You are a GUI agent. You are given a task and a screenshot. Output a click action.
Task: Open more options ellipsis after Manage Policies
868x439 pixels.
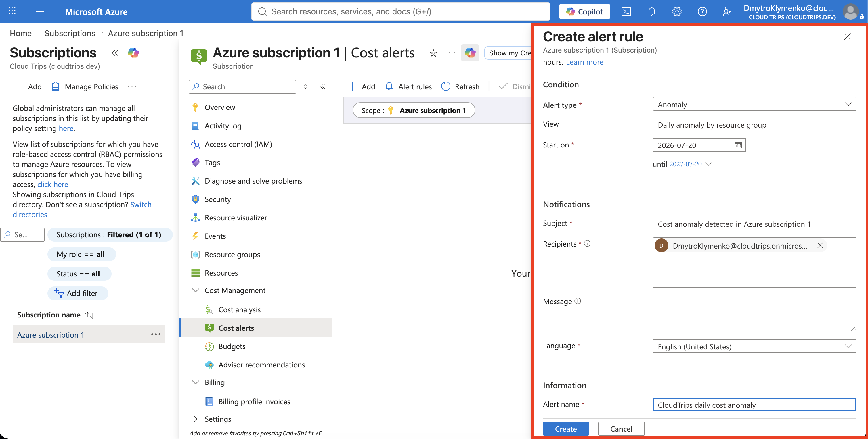(132, 86)
